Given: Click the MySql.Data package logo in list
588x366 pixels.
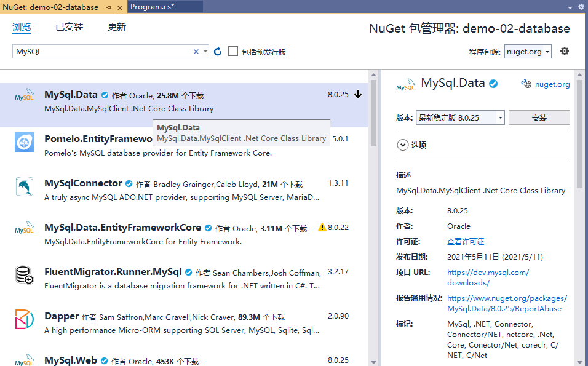Looking at the screenshot, I should [25, 95].
